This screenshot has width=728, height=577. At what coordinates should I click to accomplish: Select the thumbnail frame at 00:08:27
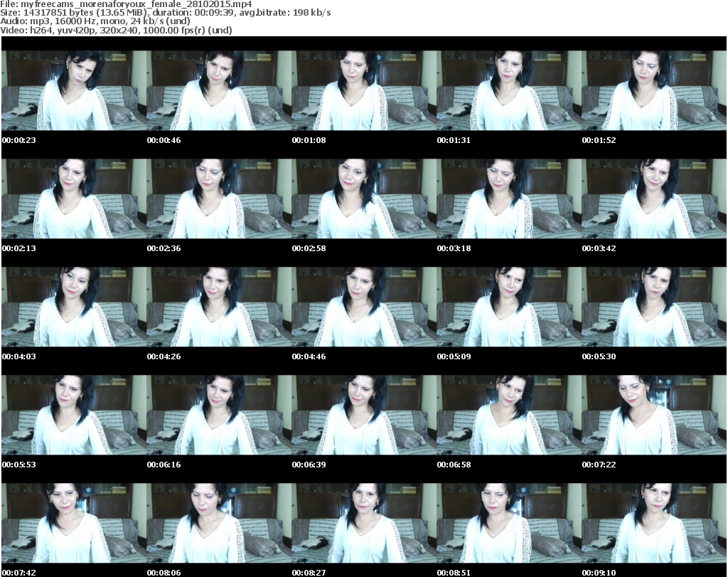pos(364,523)
